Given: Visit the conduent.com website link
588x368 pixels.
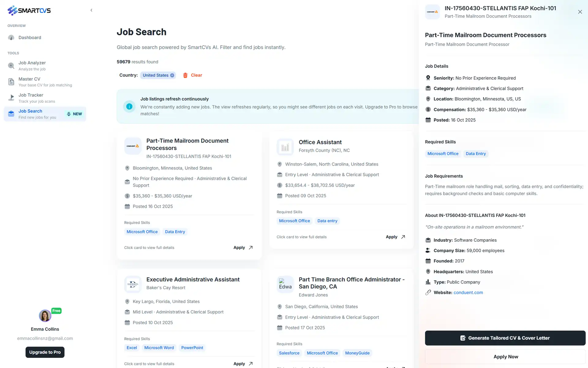Looking at the screenshot, I should 468,292.
